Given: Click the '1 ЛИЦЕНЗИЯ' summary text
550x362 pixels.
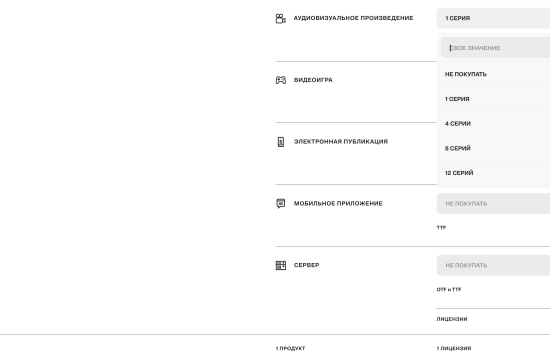Looking at the screenshot, I should tap(454, 348).
